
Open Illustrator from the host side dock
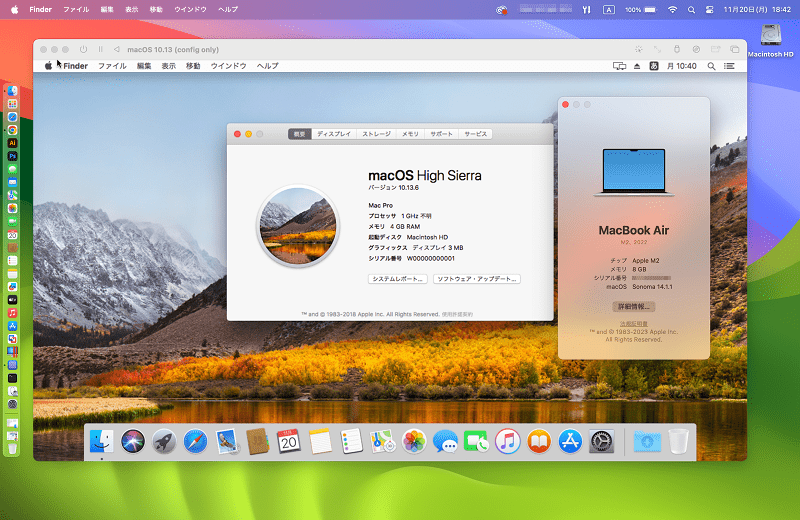[12, 143]
